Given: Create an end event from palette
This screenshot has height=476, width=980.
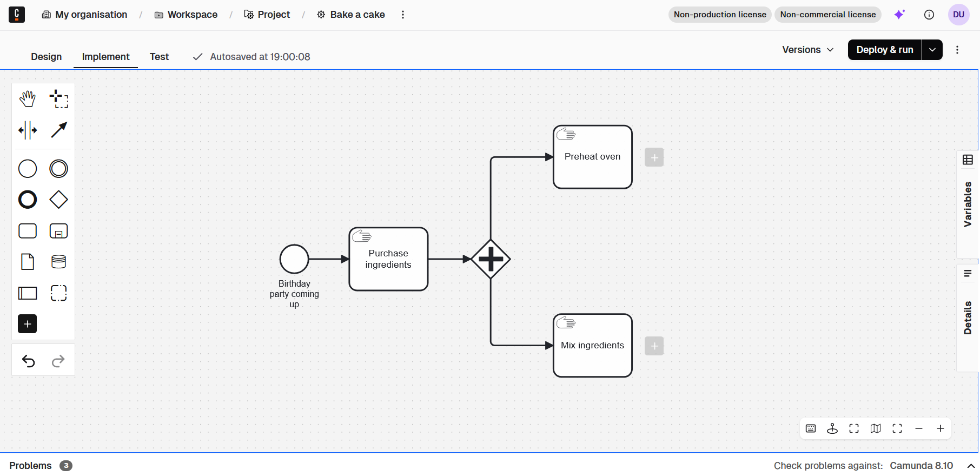Looking at the screenshot, I should click(28, 200).
